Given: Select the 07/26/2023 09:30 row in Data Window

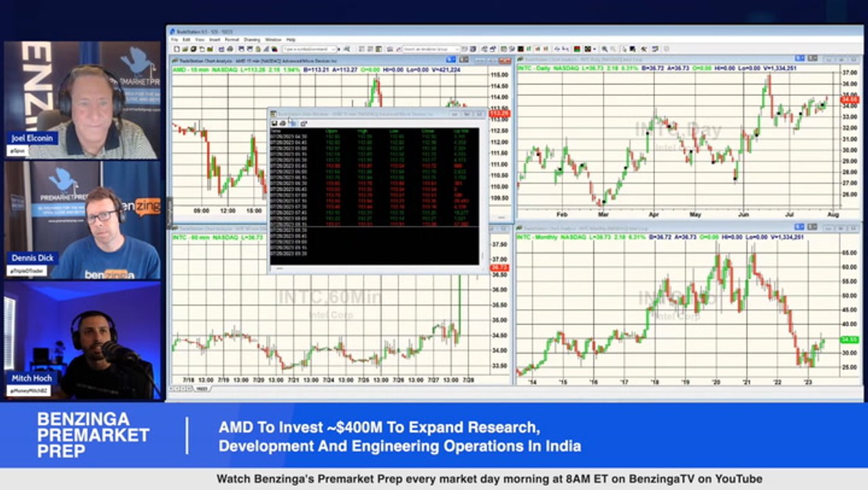Looking at the screenshot, I should [374, 253].
